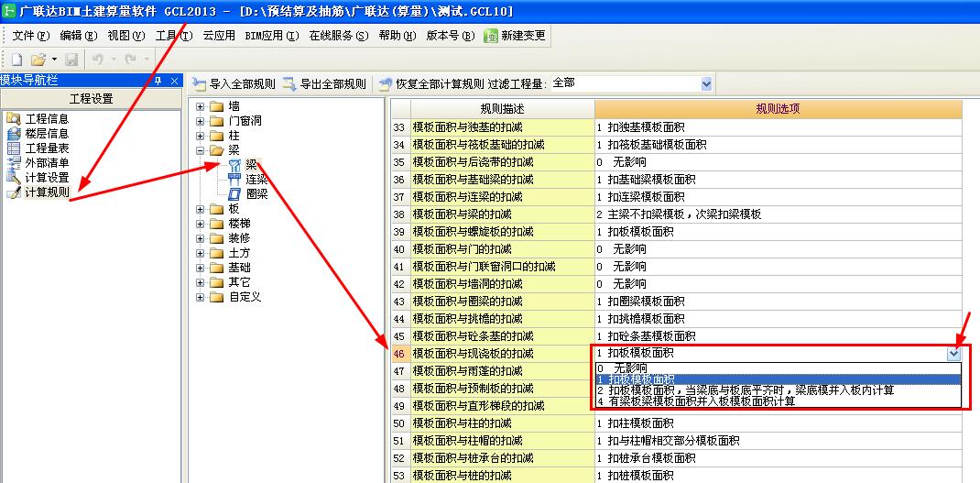
Task: Open the 云应用 menu
Action: pyautogui.click(x=219, y=36)
